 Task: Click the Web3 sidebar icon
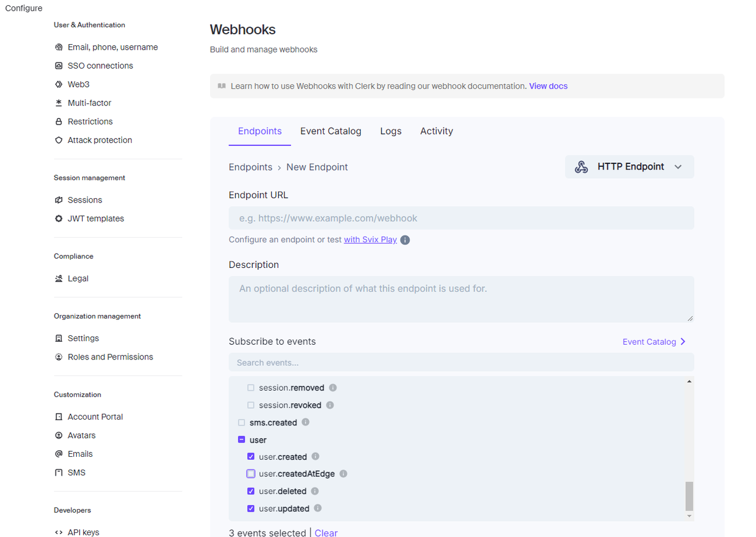[58, 84]
